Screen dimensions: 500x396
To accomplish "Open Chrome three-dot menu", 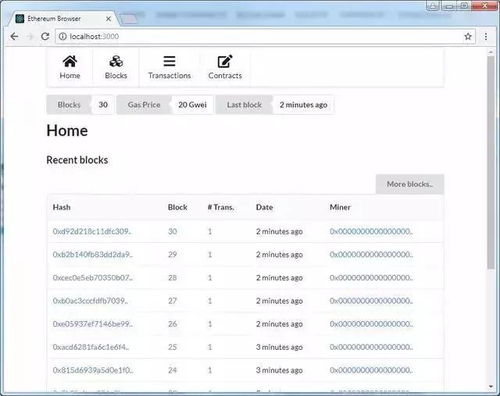I will [486, 36].
